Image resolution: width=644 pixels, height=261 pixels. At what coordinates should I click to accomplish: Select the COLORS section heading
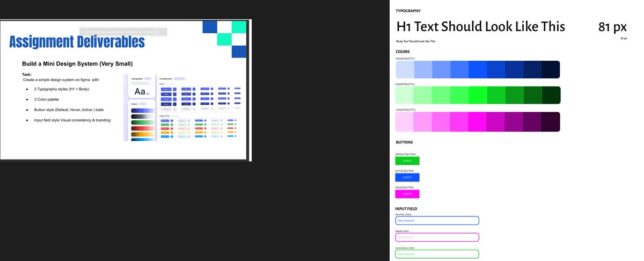(403, 52)
